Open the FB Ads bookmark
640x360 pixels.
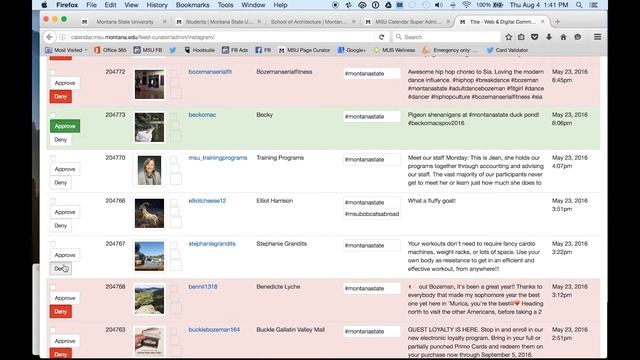[235, 50]
